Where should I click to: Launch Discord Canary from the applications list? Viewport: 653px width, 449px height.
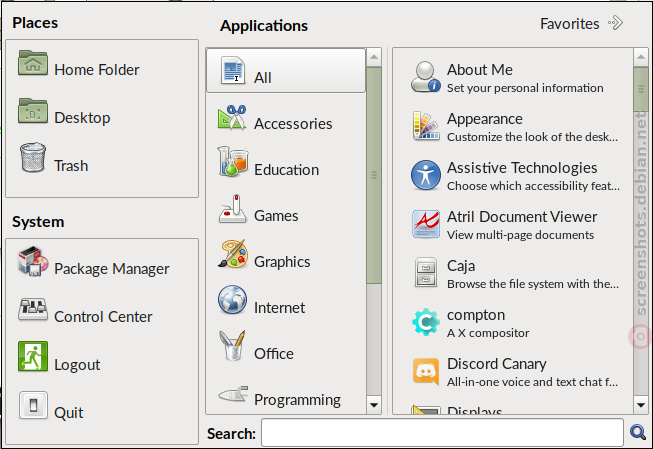[426, 372]
